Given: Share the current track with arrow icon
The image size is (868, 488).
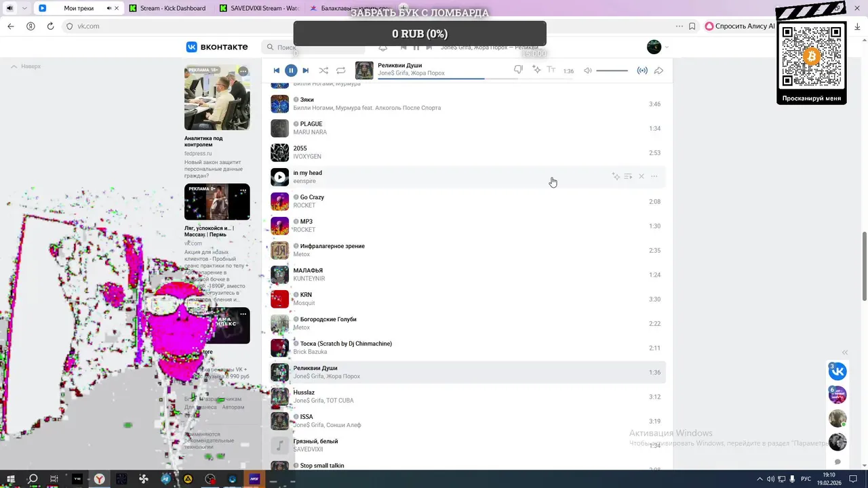Looking at the screenshot, I should pos(658,70).
